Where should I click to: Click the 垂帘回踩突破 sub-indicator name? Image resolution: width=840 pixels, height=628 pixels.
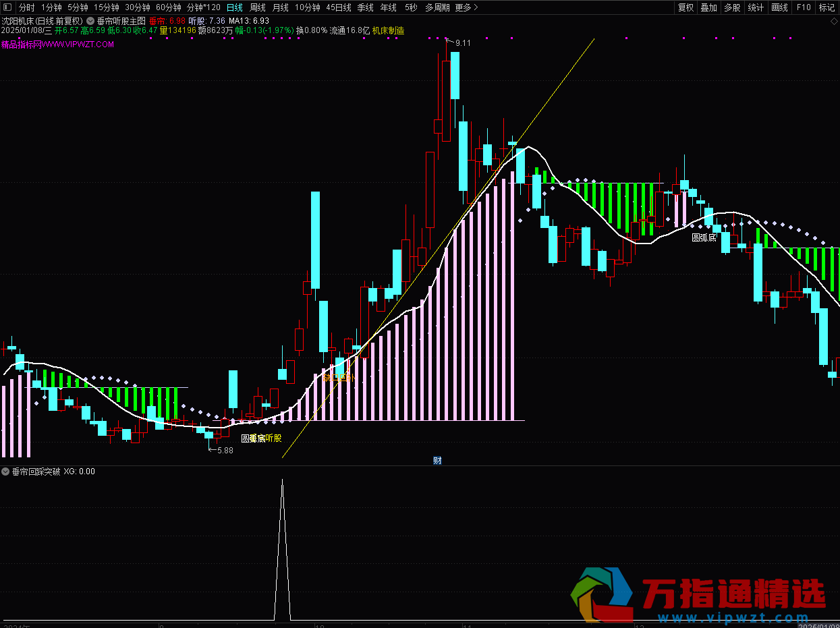point(36,472)
